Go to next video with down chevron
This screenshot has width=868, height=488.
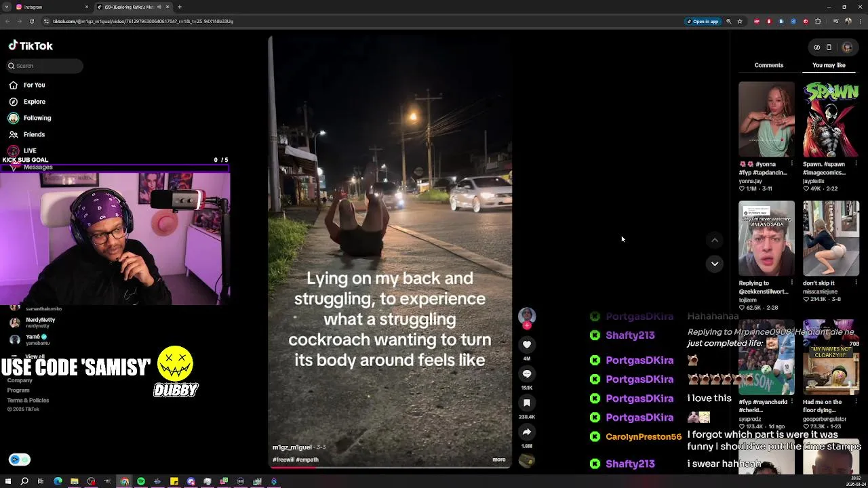click(715, 264)
